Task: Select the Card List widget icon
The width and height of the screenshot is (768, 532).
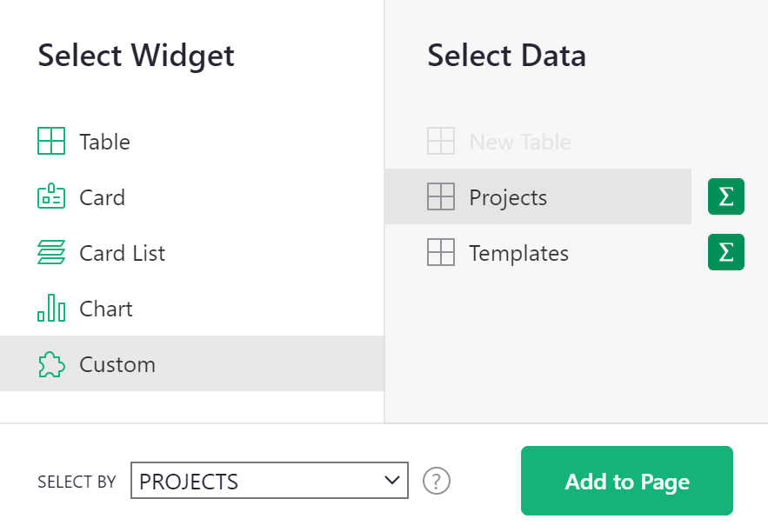Action: (51, 252)
